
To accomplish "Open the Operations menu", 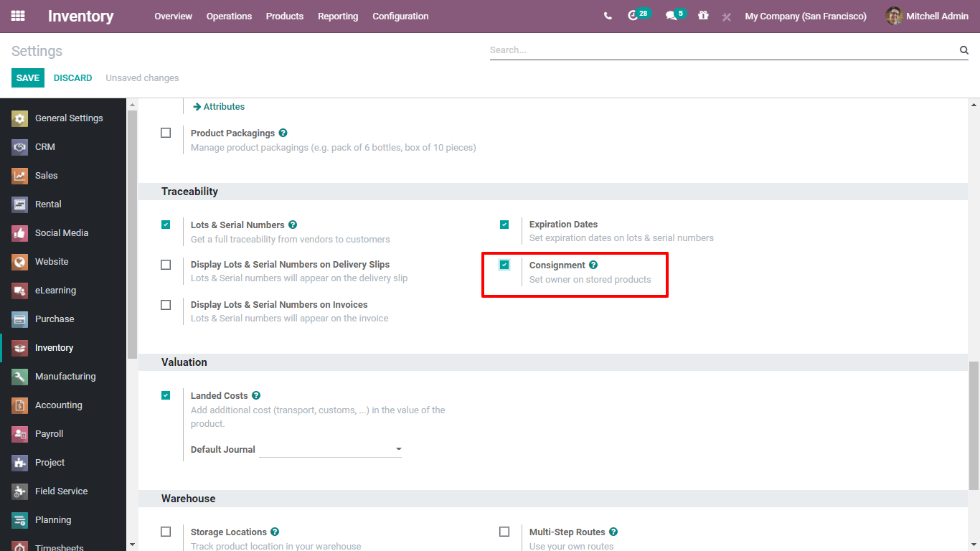I will coord(229,16).
